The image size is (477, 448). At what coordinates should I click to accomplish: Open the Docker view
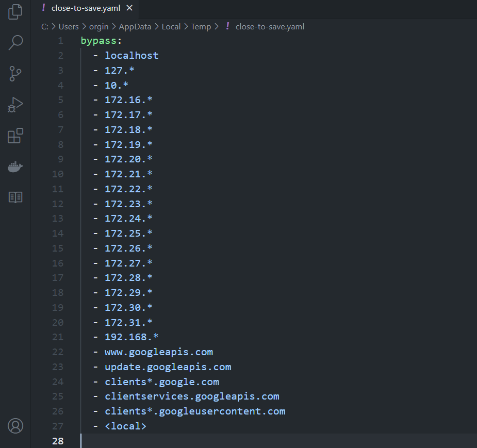coord(15,167)
